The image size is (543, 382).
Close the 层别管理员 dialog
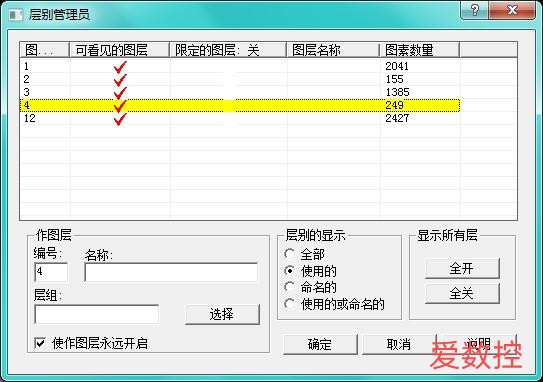512,10
